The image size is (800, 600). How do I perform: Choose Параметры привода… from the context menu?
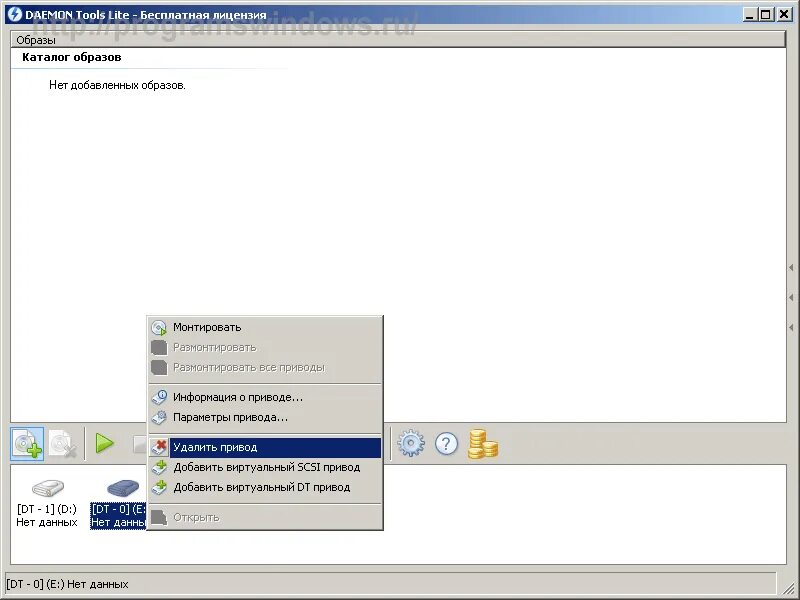[x=265, y=417]
